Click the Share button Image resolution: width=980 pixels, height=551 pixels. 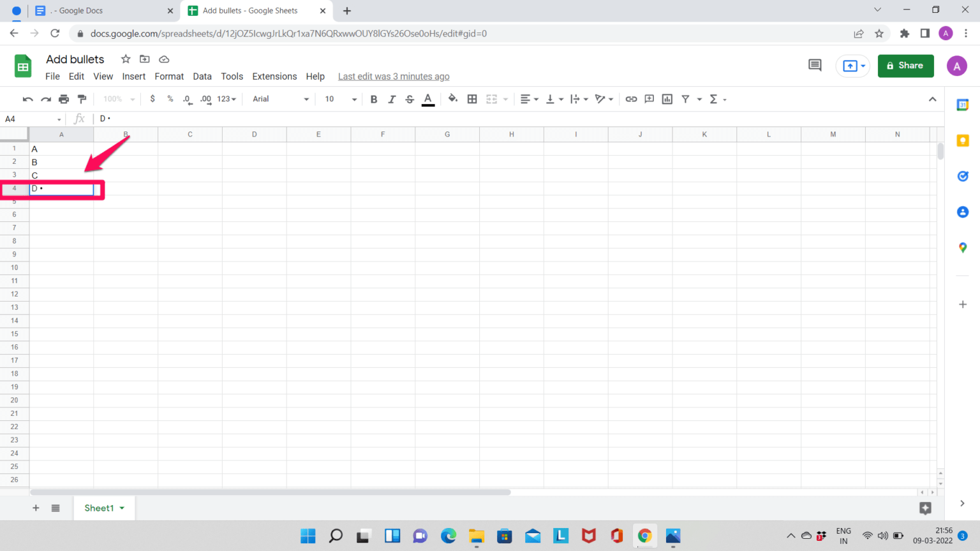point(905,66)
